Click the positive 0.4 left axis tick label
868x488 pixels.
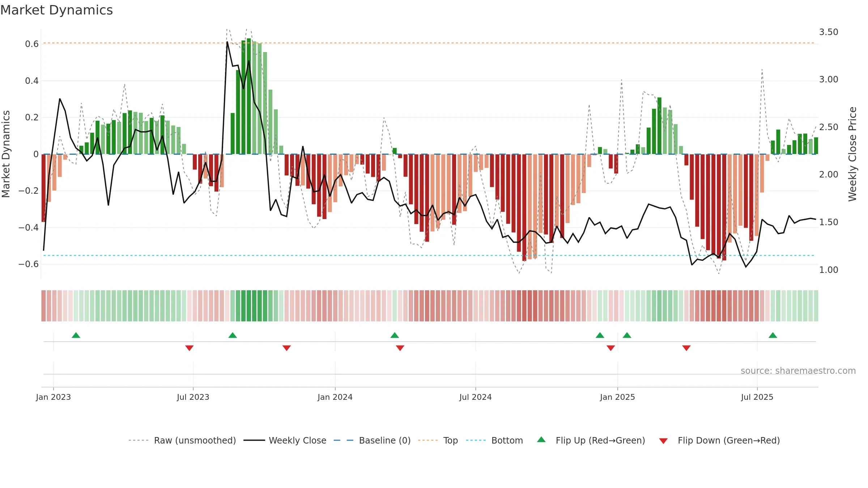(32, 81)
